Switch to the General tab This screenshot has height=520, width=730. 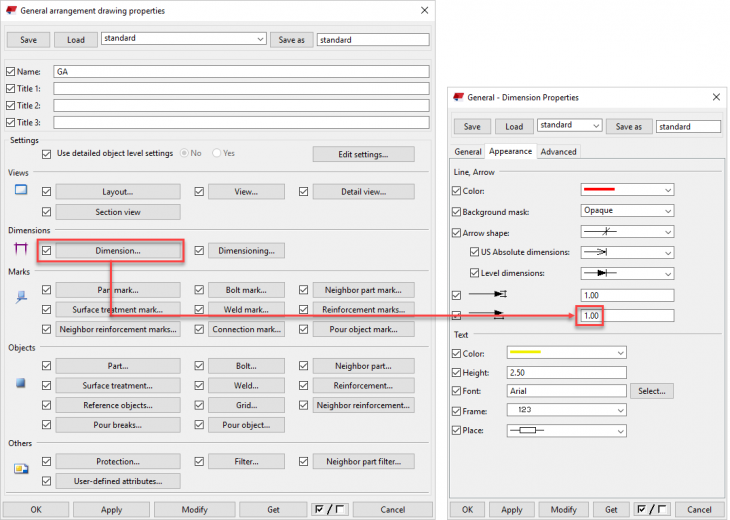point(468,152)
